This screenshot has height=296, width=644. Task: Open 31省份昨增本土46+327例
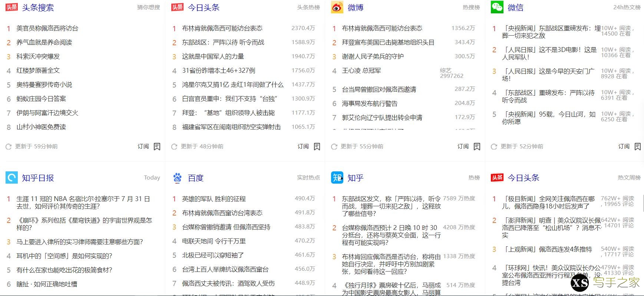coord(219,70)
